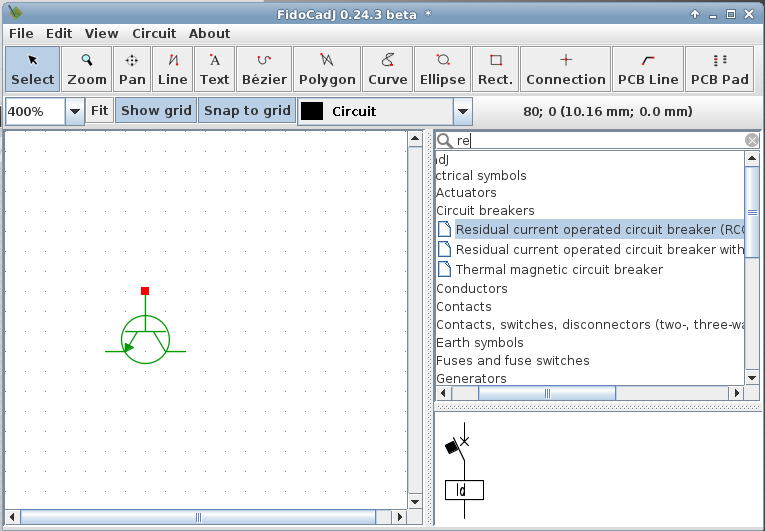Open the Edit menu
This screenshot has width=765, height=531.
tap(59, 33)
